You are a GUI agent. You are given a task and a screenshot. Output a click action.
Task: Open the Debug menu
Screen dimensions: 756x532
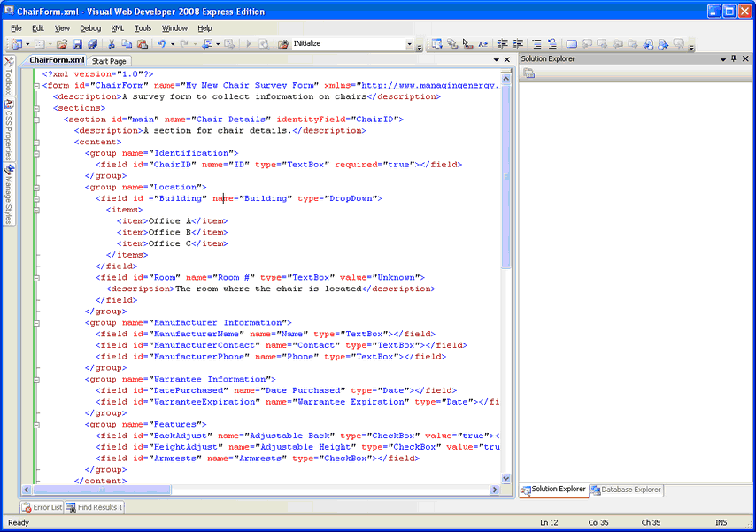click(x=90, y=28)
